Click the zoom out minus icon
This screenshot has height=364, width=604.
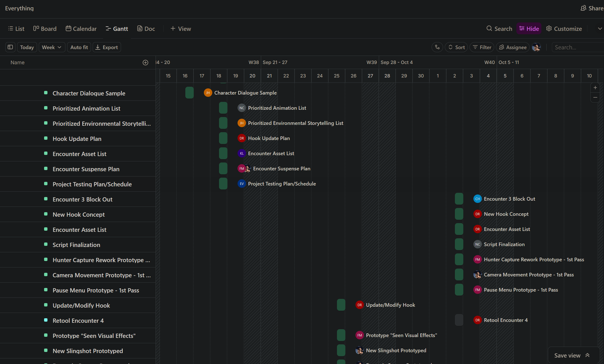tap(595, 97)
